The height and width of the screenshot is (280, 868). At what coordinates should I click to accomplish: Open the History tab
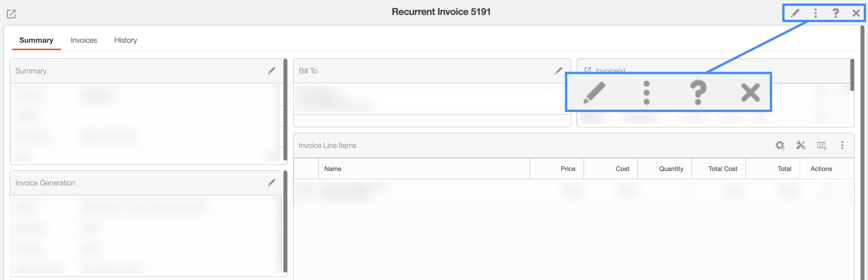pyautogui.click(x=125, y=40)
